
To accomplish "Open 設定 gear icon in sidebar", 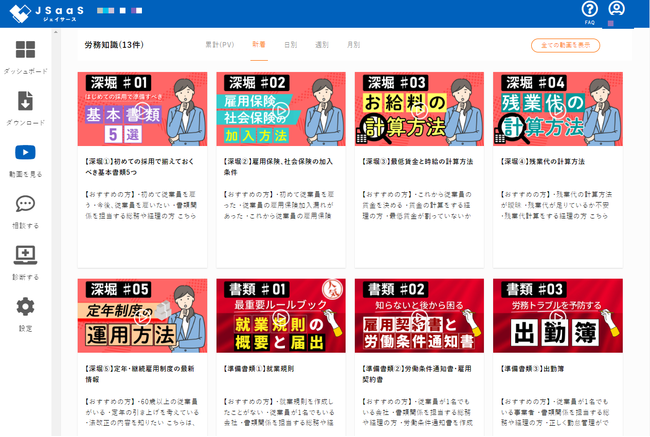I will point(25,307).
